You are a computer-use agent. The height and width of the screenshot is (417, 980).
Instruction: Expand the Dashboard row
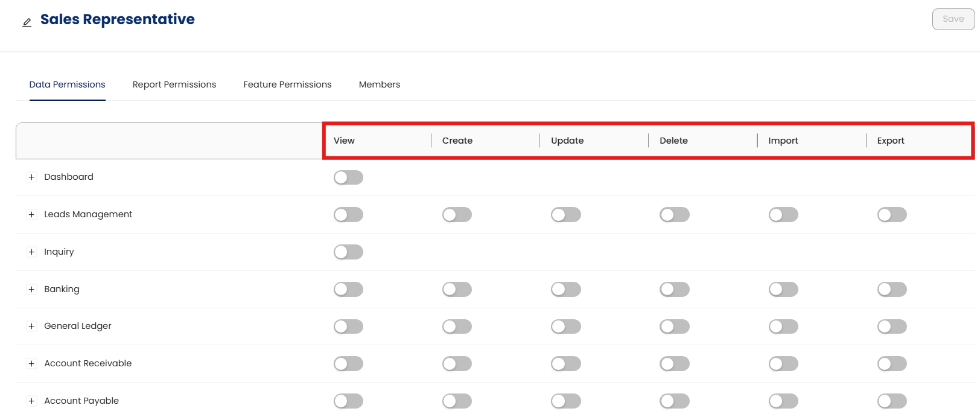pyautogui.click(x=32, y=177)
